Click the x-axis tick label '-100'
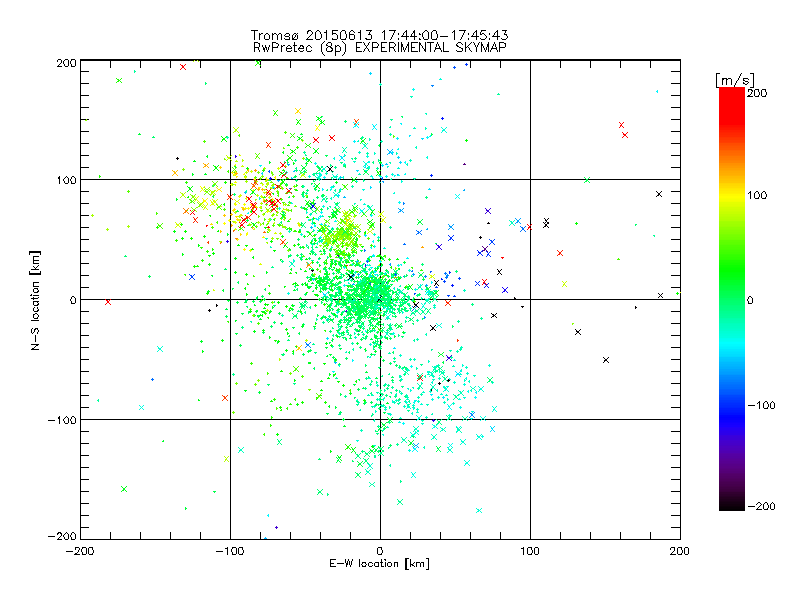The height and width of the screenshot is (600, 800). point(230,551)
